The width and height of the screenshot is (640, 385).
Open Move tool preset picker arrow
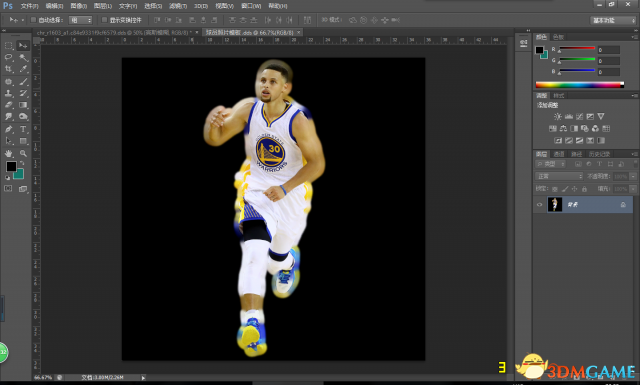point(23,20)
